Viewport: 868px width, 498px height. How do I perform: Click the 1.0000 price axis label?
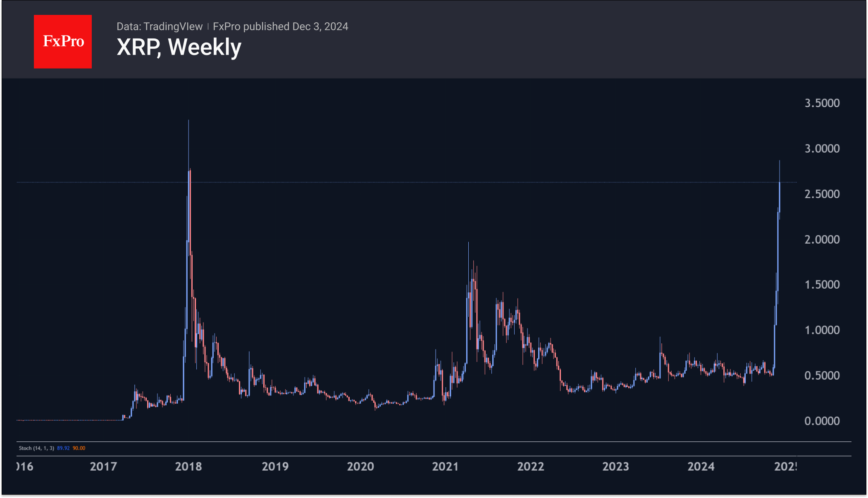click(x=822, y=330)
